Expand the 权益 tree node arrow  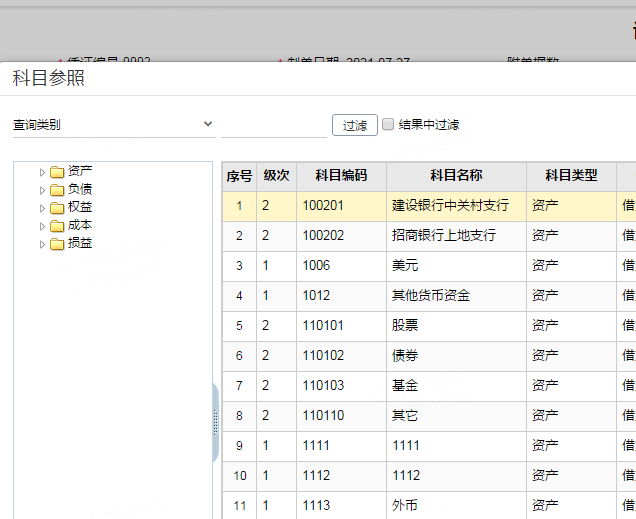[x=42, y=208]
